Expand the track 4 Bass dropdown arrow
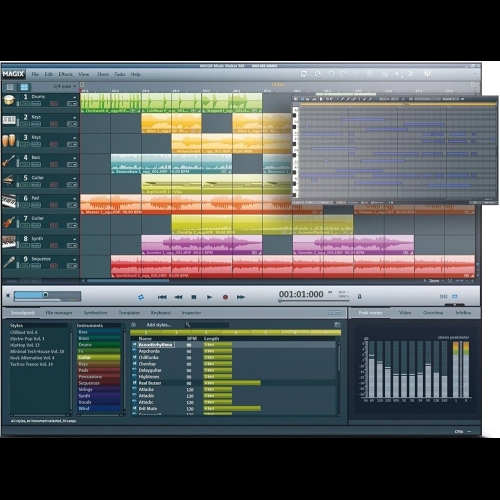 click(75, 158)
